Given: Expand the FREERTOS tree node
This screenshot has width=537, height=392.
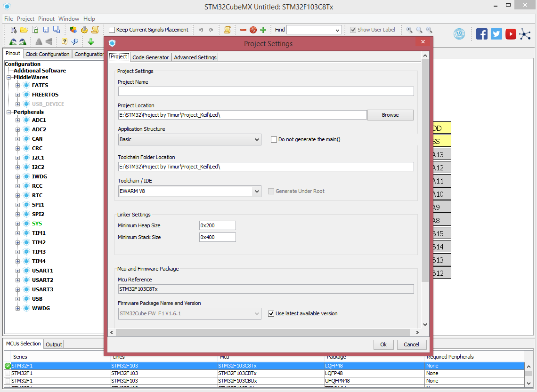Looking at the screenshot, I should (x=17, y=95).
